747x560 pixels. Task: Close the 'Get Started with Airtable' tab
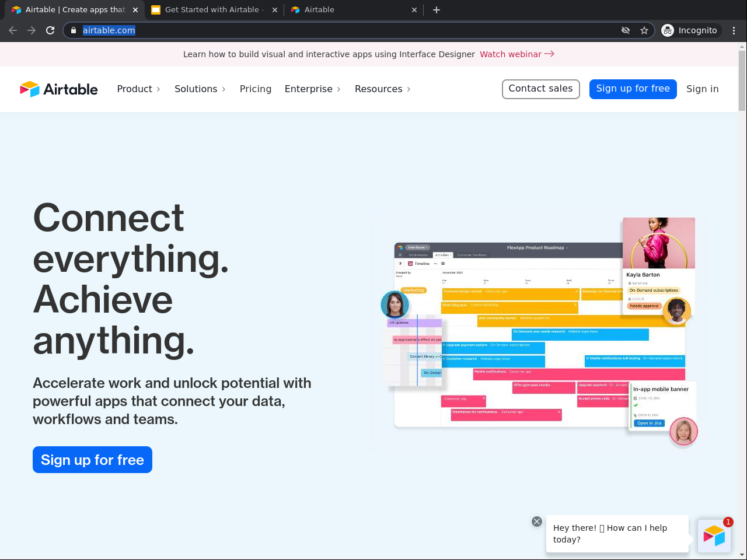(x=275, y=10)
